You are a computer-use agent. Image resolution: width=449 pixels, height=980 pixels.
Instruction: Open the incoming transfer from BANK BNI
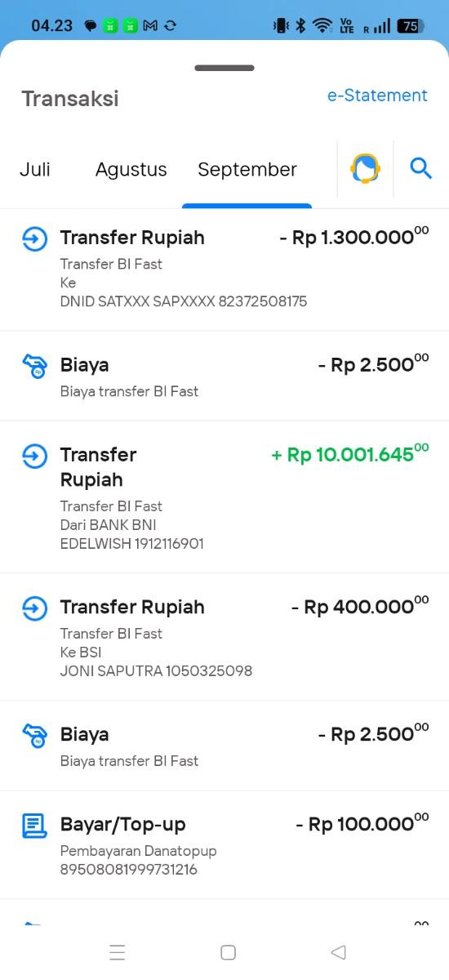click(224, 497)
